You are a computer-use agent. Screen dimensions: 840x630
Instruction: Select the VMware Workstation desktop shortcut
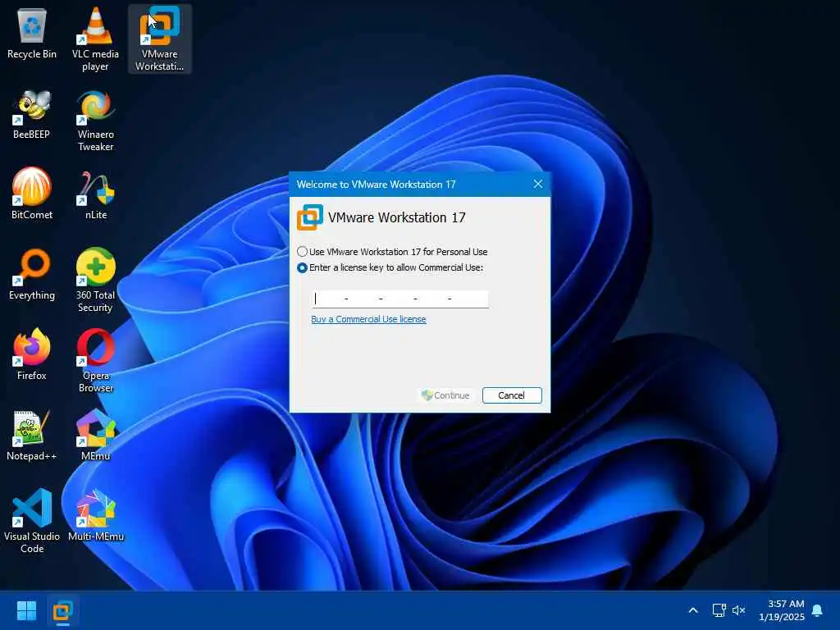(x=160, y=39)
